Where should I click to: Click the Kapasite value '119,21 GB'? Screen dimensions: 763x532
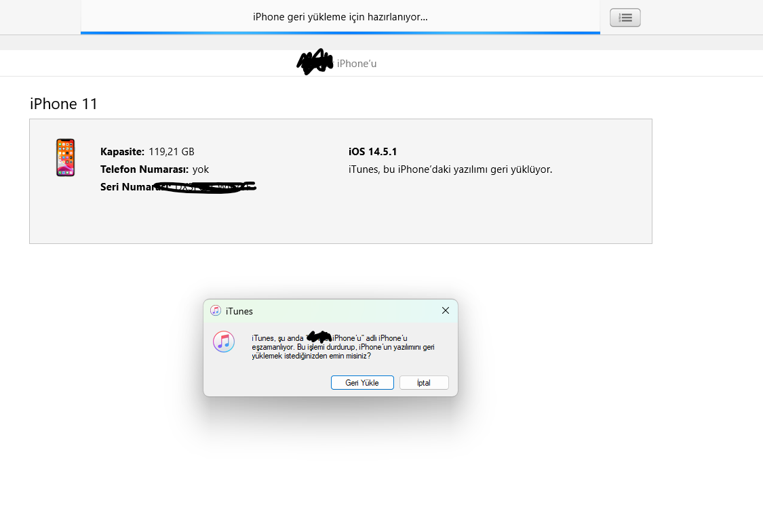172,152
